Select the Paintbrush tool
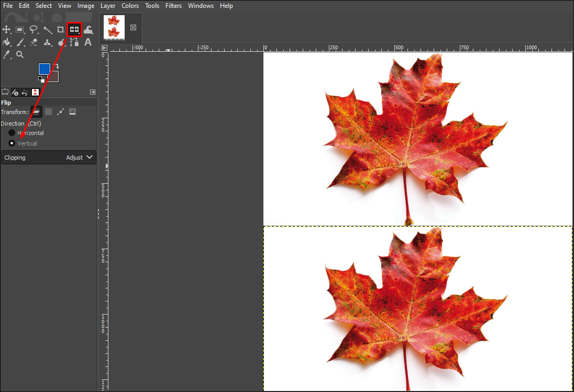Viewport: 574px width, 392px height. tap(20, 42)
